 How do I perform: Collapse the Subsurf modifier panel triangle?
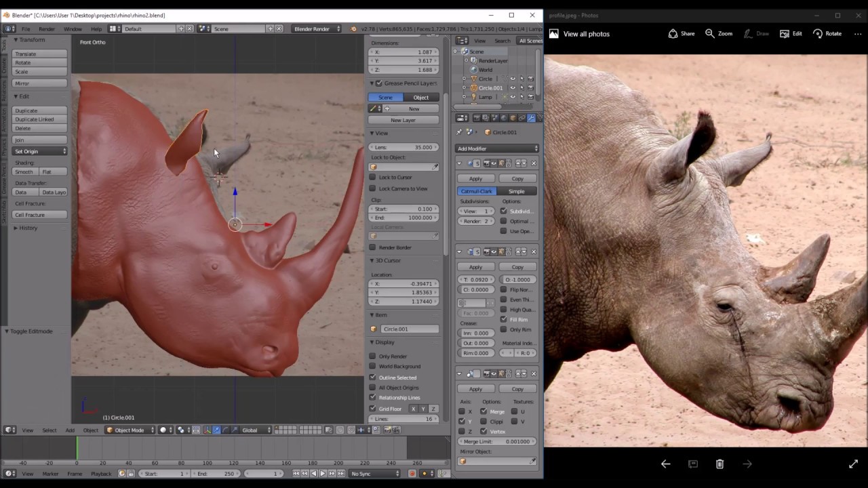[x=459, y=163]
